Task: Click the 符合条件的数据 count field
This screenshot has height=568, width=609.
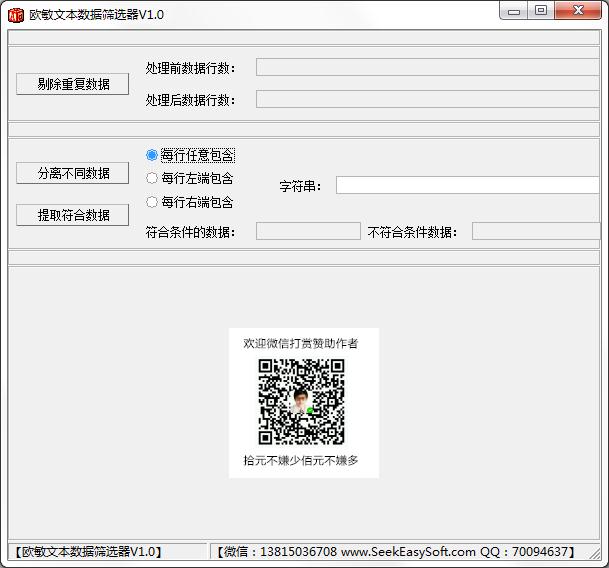Action: pyautogui.click(x=308, y=231)
